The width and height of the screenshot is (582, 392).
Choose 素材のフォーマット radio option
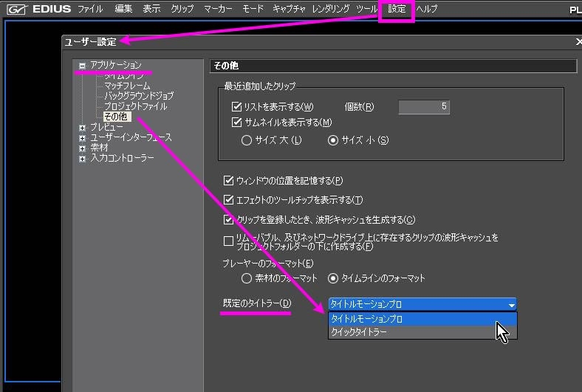pos(247,278)
